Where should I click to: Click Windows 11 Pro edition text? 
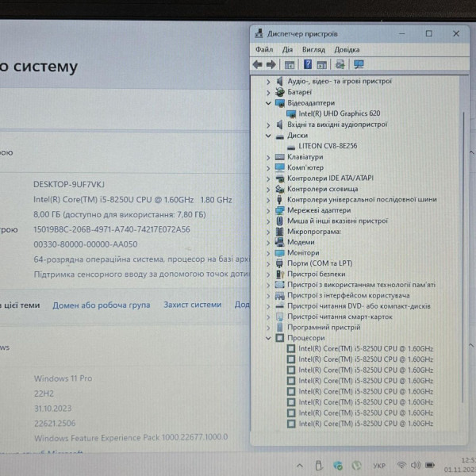coord(63,378)
